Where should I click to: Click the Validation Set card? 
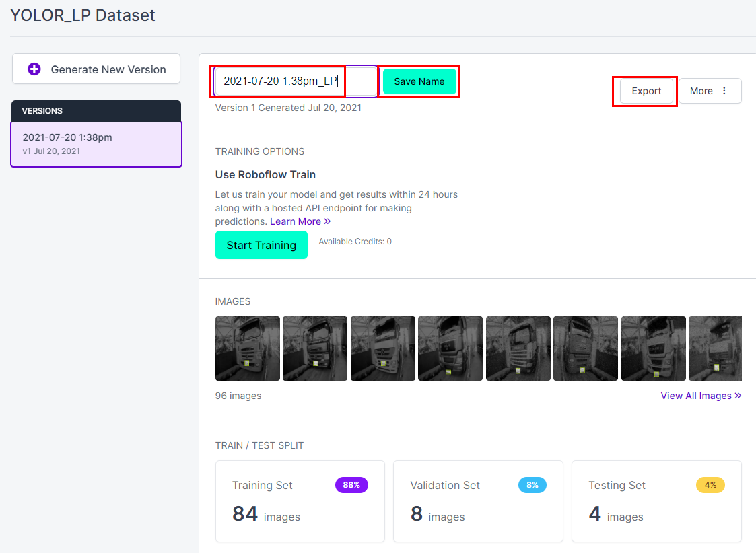pos(478,501)
